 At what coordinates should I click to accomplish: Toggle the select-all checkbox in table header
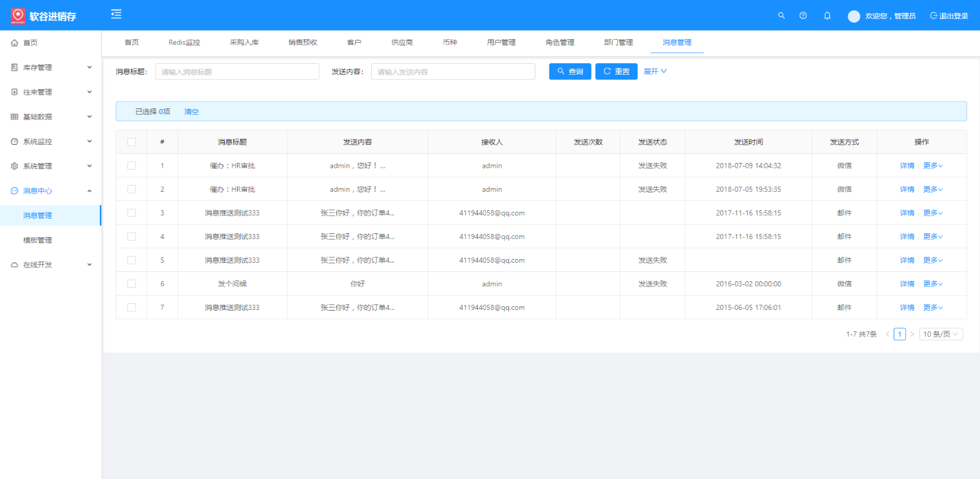tap(132, 142)
